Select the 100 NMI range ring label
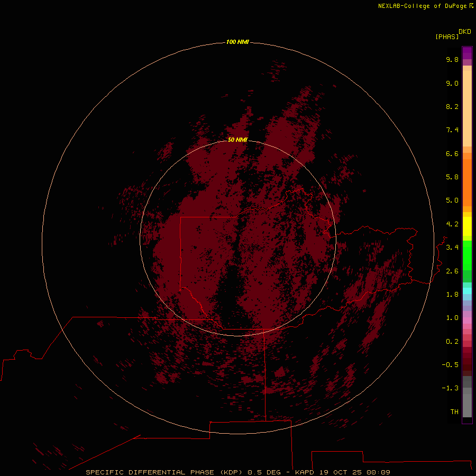476x476 pixels. point(237,42)
